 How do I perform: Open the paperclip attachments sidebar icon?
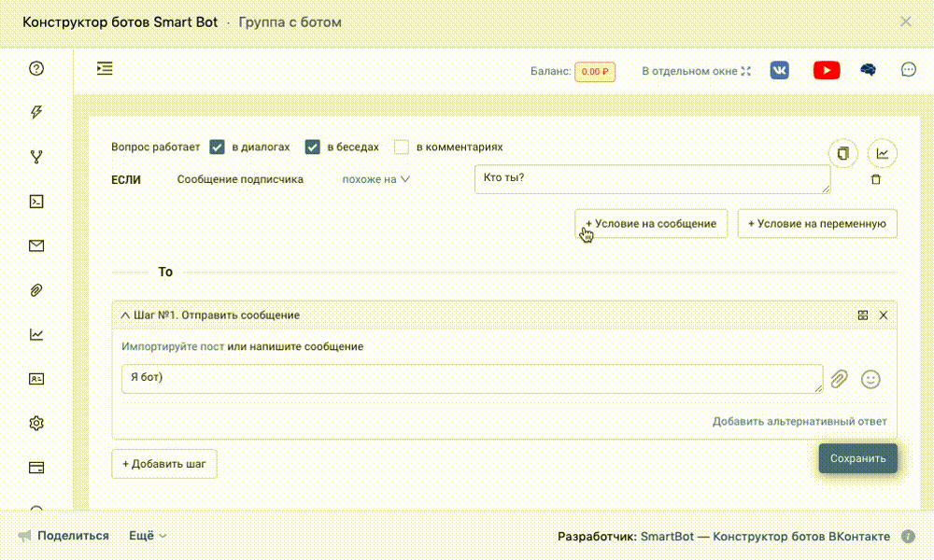click(36, 290)
